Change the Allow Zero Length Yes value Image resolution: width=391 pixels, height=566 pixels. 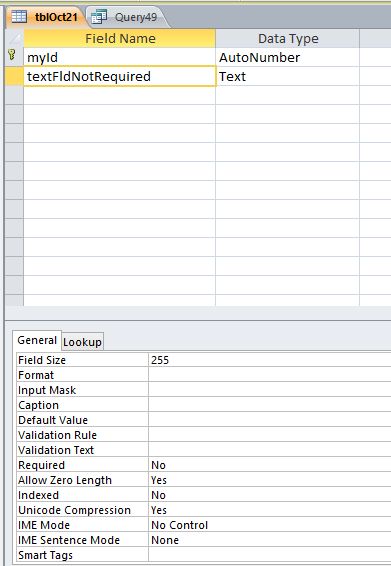click(x=270, y=480)
